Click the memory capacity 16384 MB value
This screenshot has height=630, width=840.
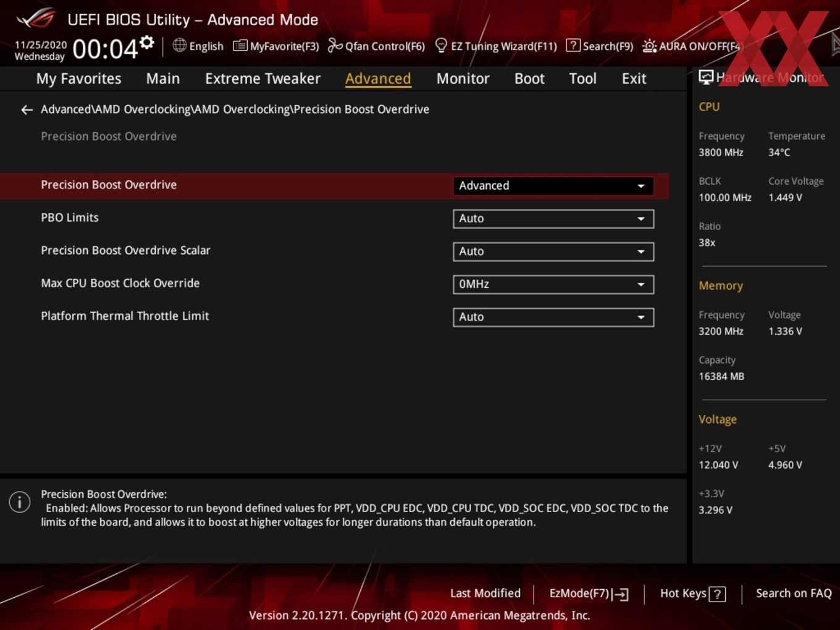(x=721, y=376)
